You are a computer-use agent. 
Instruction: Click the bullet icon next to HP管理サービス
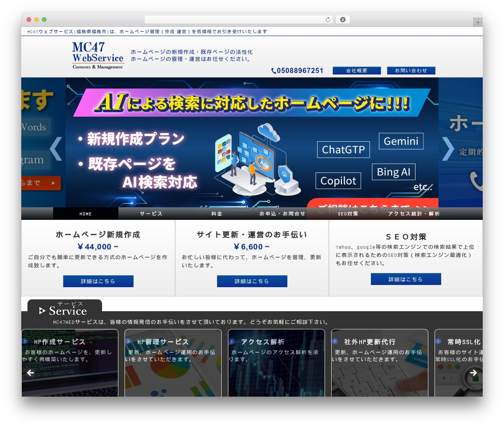pos(128,342)
